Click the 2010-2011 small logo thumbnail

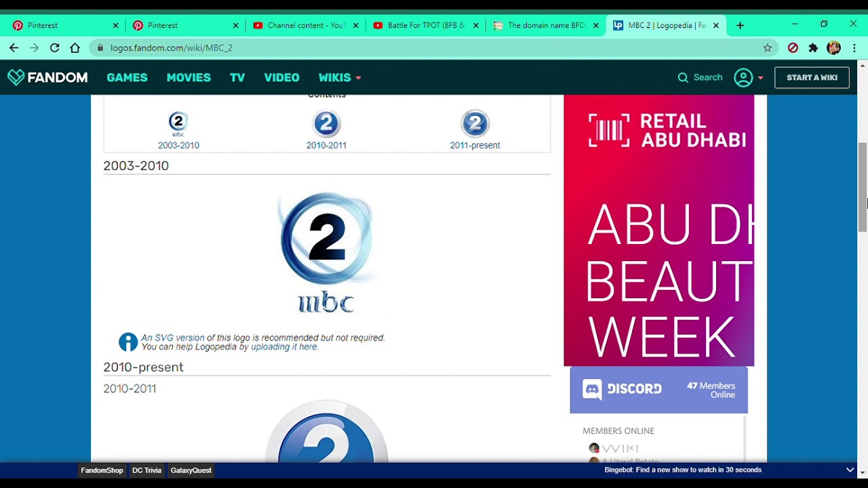click(326, 123)
